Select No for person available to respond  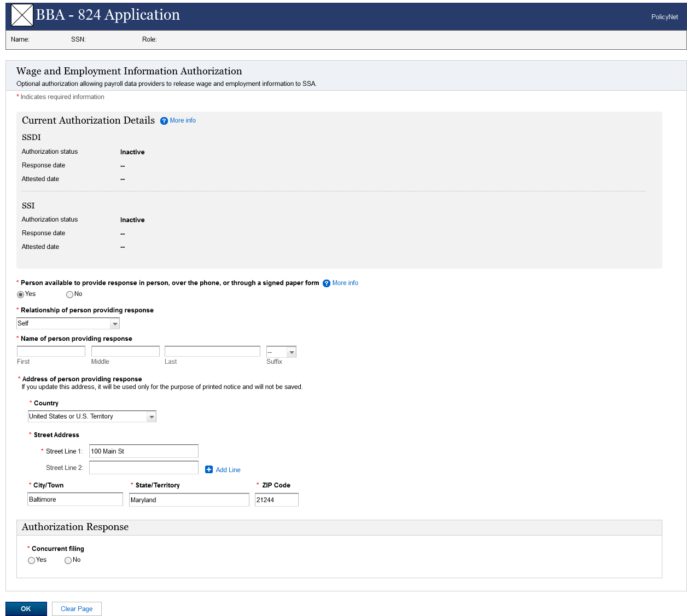pyautogui.click(x=69, y=294)
